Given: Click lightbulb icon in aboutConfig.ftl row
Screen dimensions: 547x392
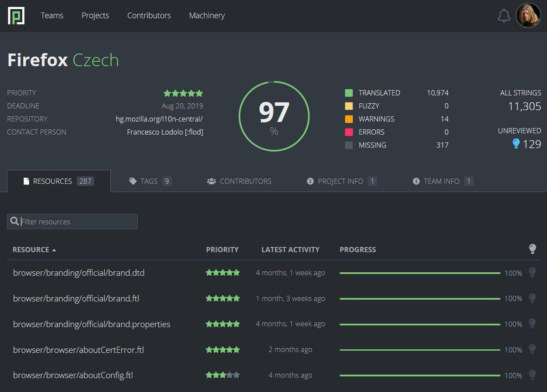Looking at the screenshot, I should tap(532, 375).
